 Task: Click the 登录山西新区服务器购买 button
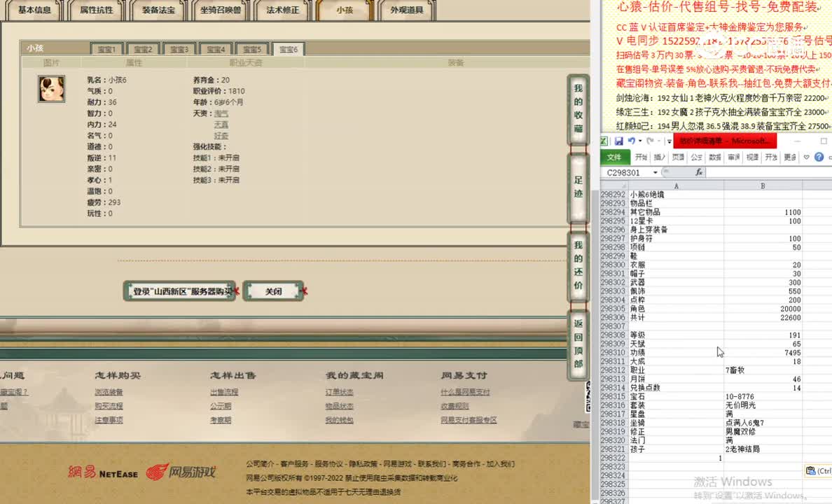pos(179,291)
